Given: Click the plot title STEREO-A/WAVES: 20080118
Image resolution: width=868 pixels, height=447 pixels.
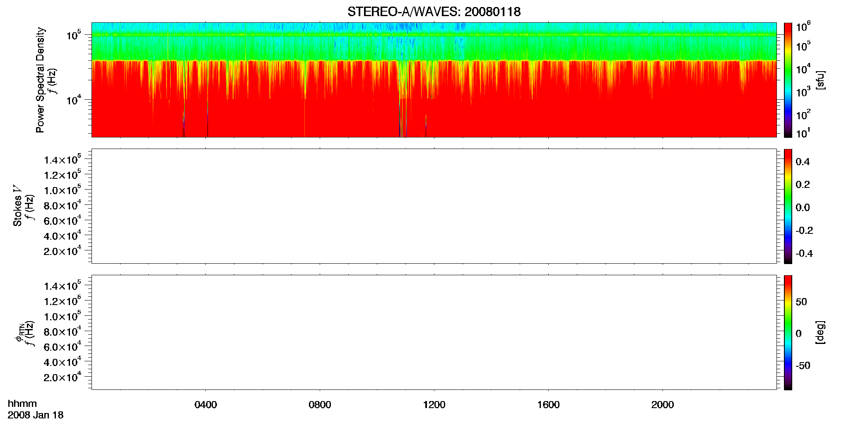Looking at the screenshot, I should click(434, 12).
